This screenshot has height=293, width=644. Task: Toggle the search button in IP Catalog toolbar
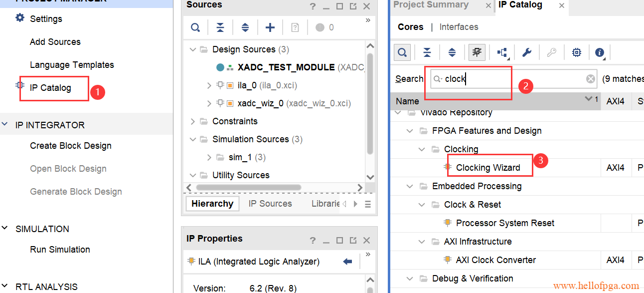click(x=402, y=52)
